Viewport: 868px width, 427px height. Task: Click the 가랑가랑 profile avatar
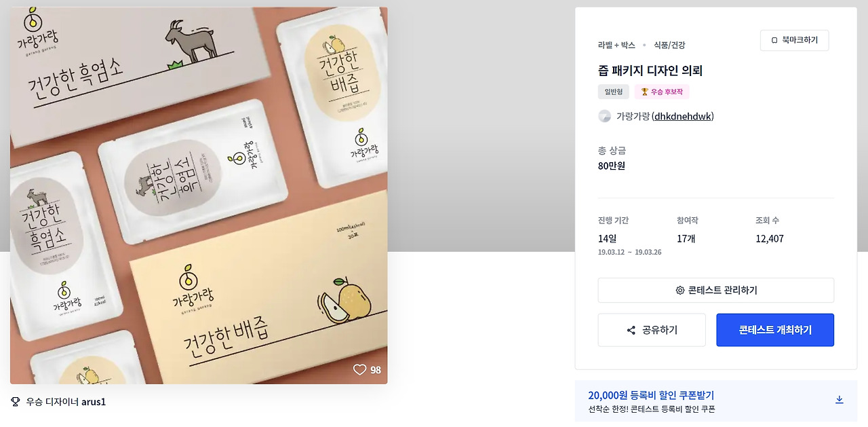click(604, 116)
